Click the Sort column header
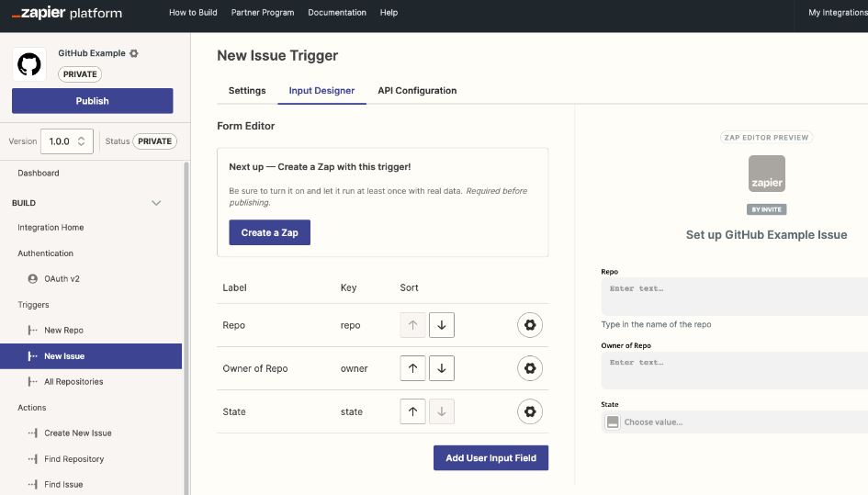 409,287
